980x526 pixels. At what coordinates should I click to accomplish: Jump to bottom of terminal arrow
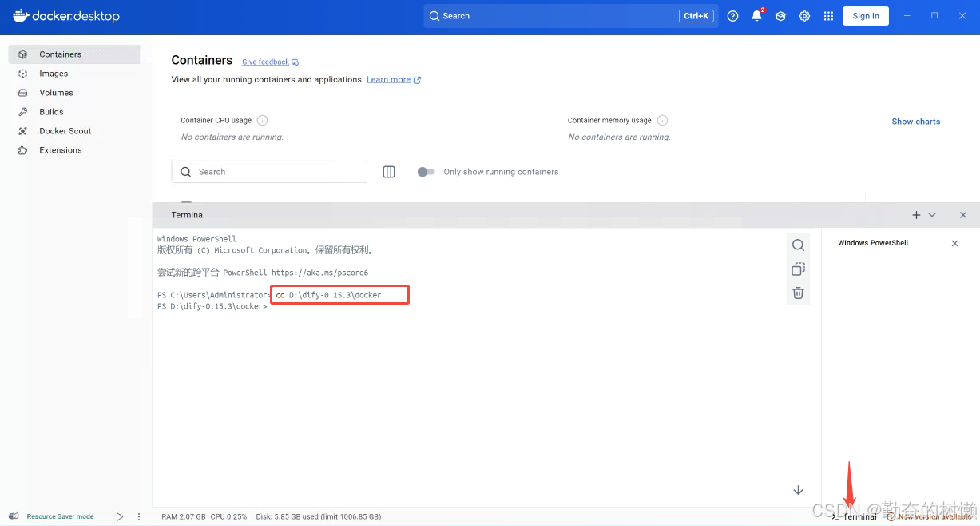point(798,490)
